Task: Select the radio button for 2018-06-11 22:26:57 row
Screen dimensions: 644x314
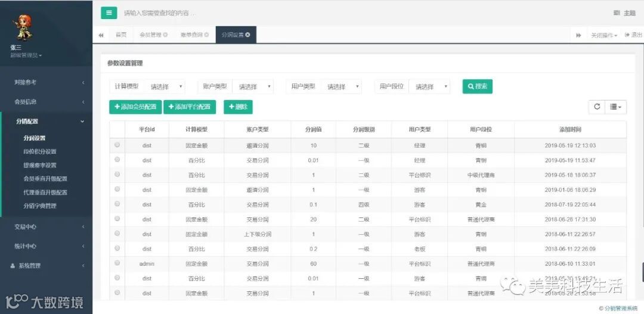Action: click(x=117, y=233)
